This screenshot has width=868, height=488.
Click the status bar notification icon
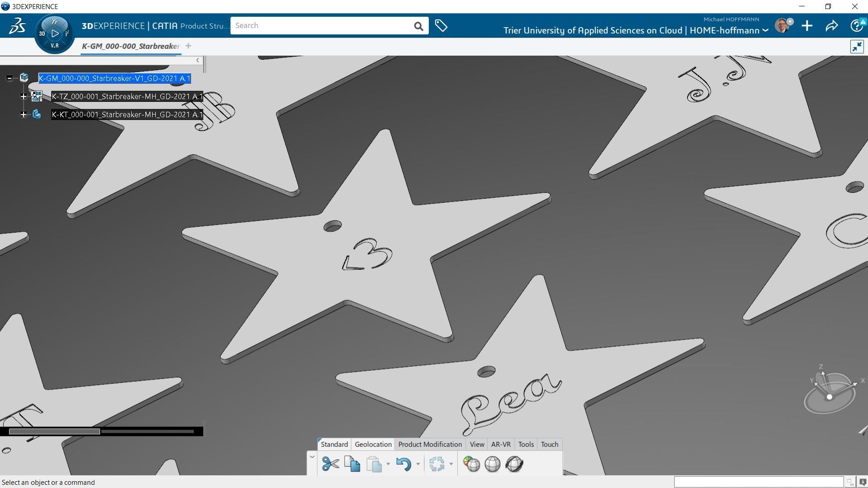tap(863, 483)
